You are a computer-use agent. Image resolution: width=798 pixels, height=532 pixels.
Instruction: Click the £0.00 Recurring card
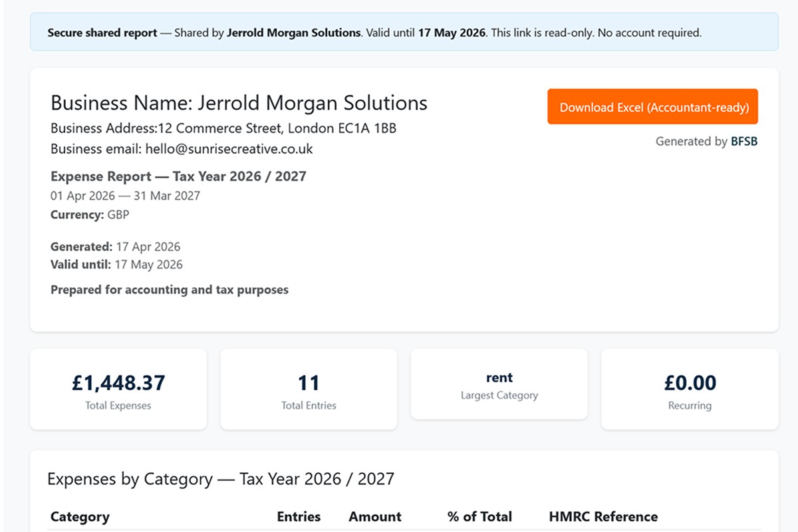click(690, 389)
